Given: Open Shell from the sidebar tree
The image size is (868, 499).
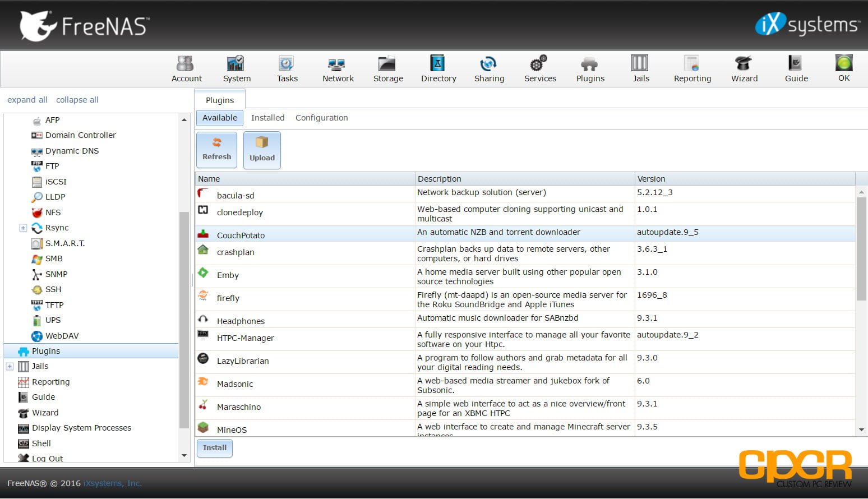Looking at the screenshot, I should [x=41, y=443].
